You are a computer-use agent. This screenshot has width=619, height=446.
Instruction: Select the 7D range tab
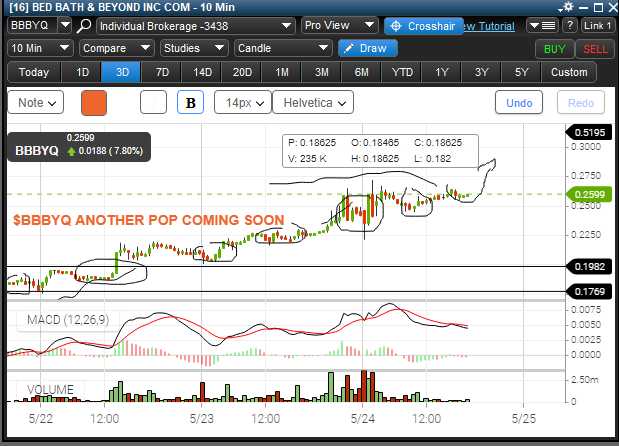(x=162, y=72)
